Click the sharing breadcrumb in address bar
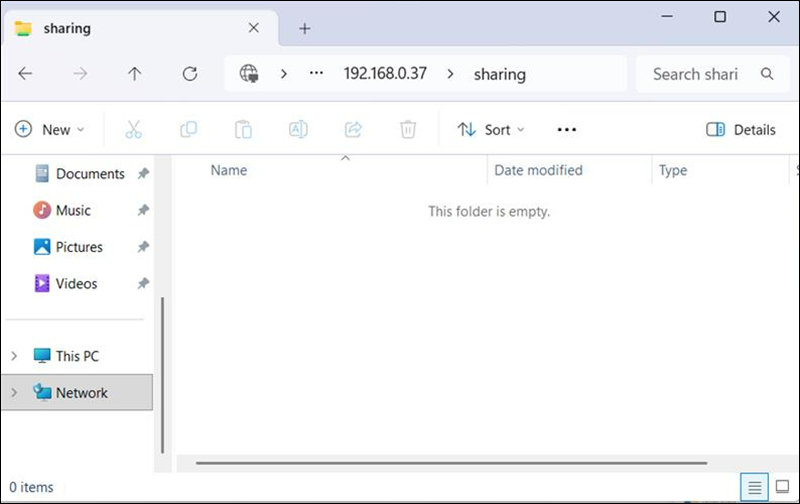 point(499,74)
